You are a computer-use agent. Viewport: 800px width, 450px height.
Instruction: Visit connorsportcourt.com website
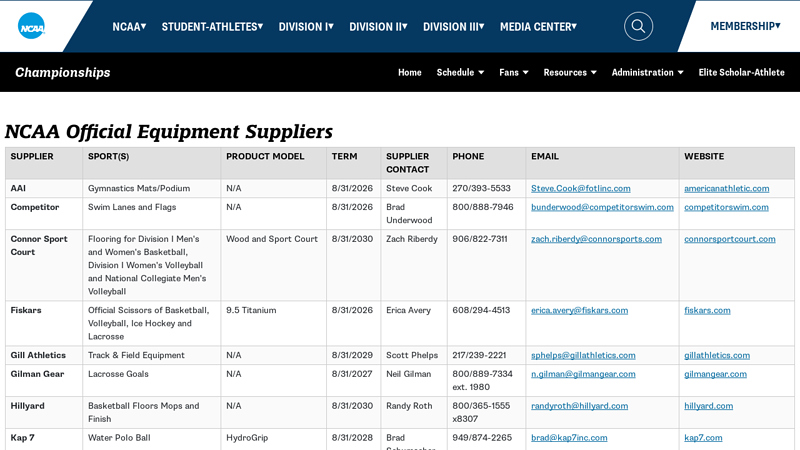pyautogui.click(x=730, y=239)
